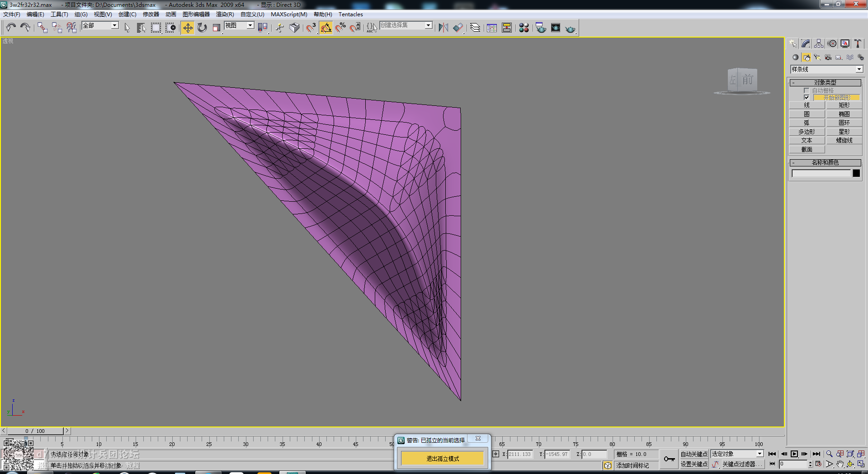Click the 多边形 shape button
This screenshot has width=868, height=474.
(807, 132)
